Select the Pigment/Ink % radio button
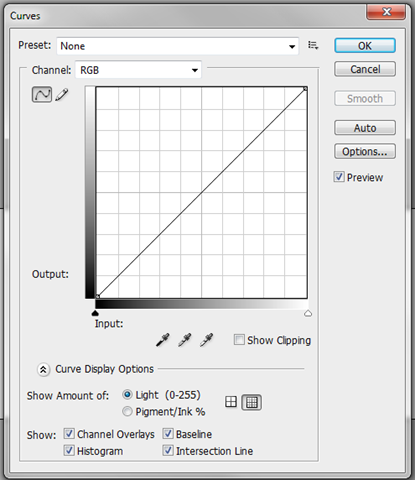 pos(127,411)
